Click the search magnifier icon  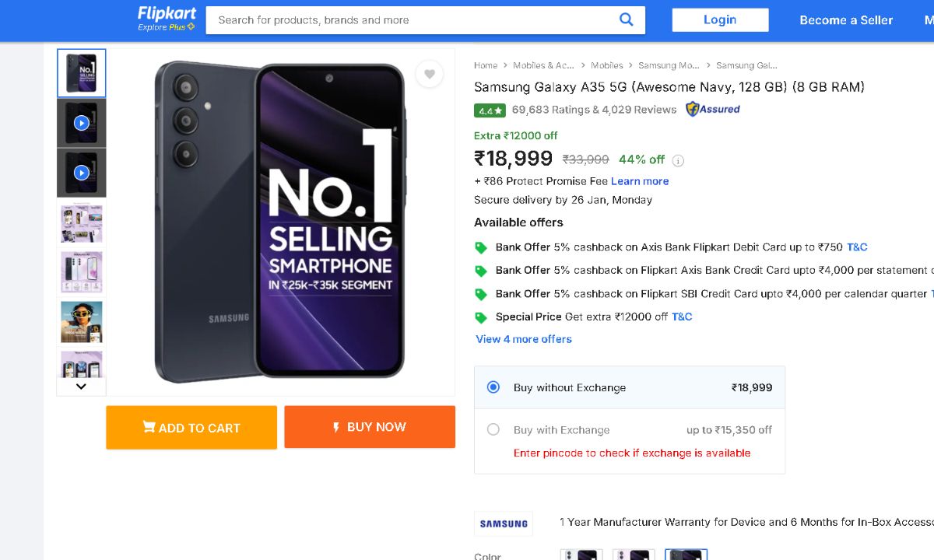(626, 20)
